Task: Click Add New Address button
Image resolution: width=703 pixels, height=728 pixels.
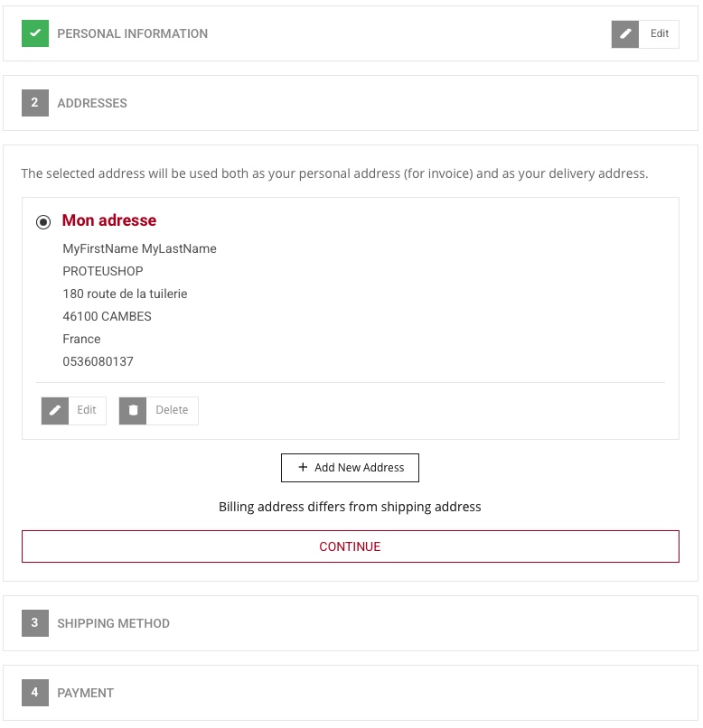Action: click(350, 468)
